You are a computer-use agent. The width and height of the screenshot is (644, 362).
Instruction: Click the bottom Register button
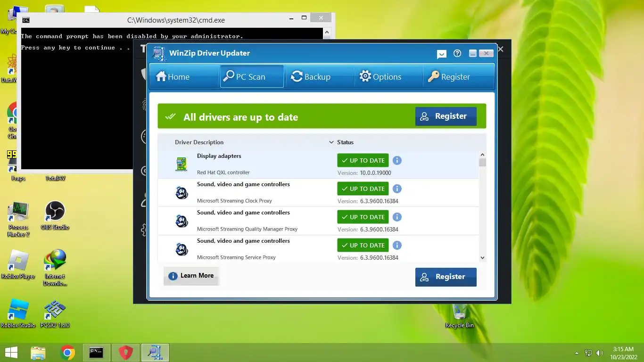pos(446,277)
